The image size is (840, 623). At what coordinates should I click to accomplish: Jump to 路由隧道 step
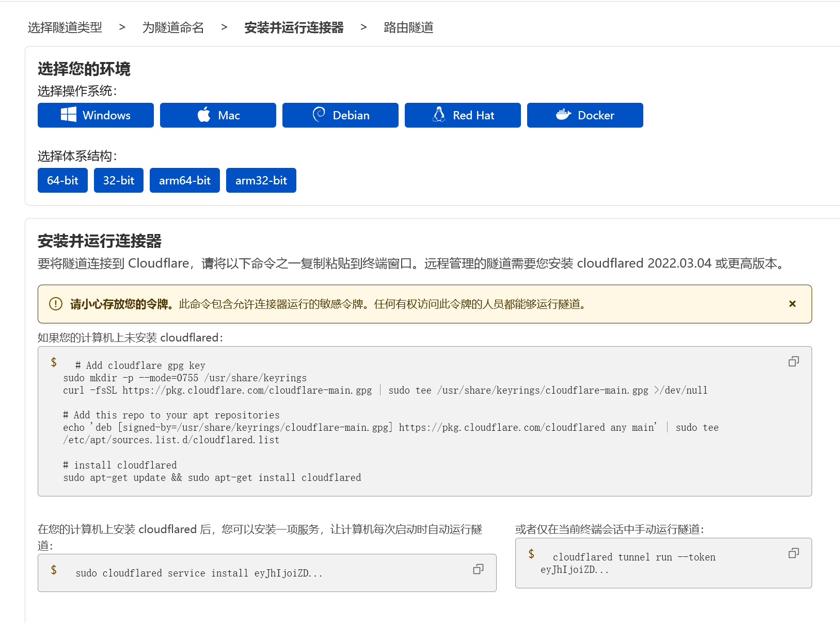pos(408,27)
